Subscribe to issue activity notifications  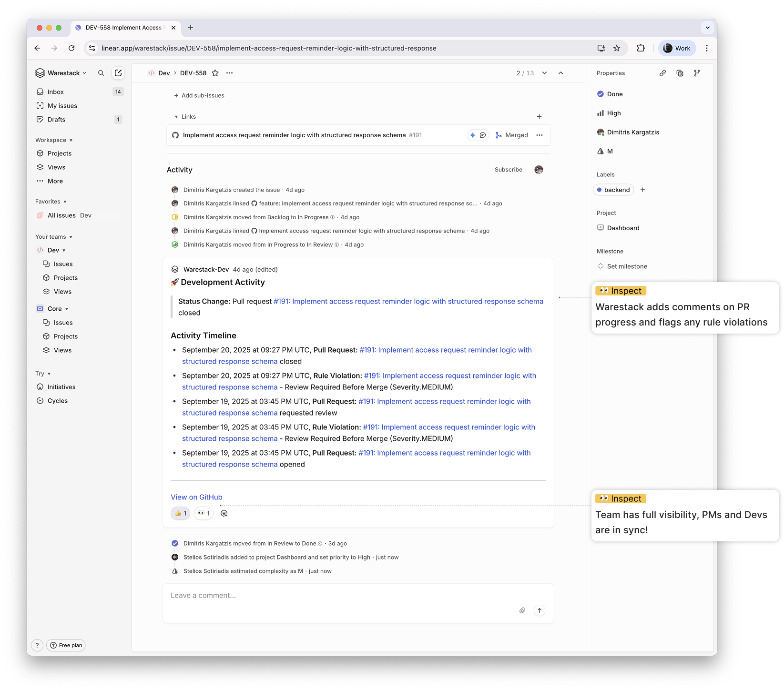(x=508, y=170)
